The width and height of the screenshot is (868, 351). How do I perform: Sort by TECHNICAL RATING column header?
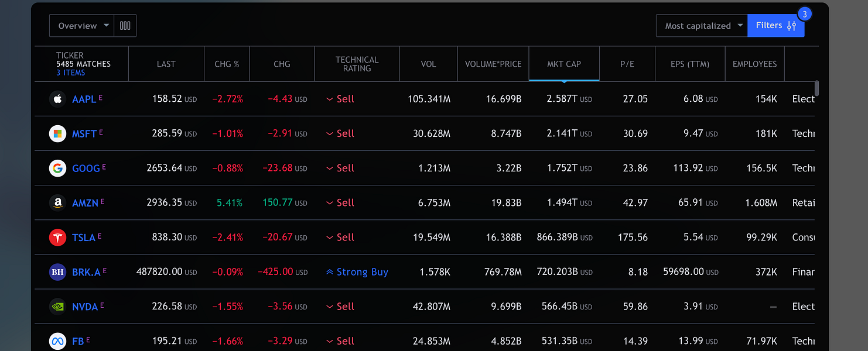click(x=357, y=64)
